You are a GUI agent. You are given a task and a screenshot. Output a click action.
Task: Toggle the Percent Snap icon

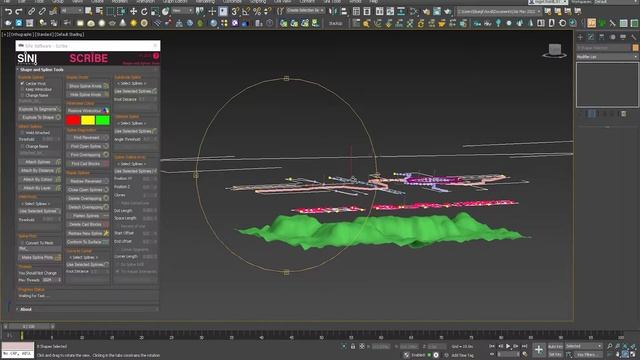[257, 12]
